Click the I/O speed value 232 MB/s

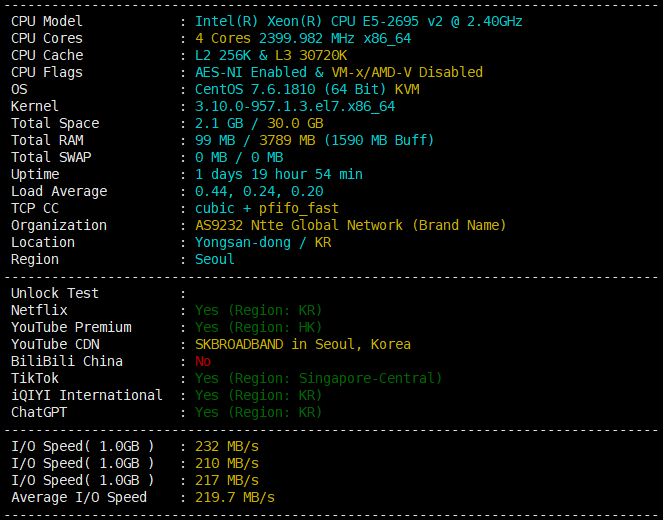[227, 446]
